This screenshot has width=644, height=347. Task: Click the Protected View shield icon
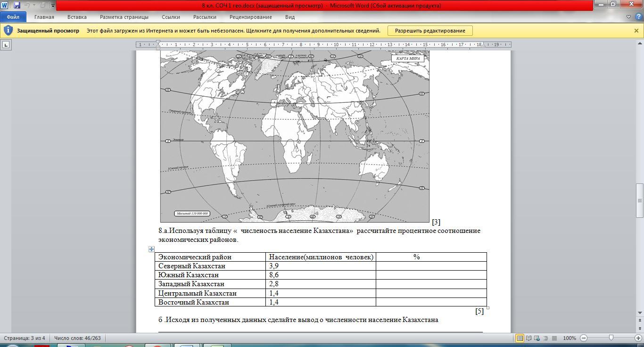(8, 31)
